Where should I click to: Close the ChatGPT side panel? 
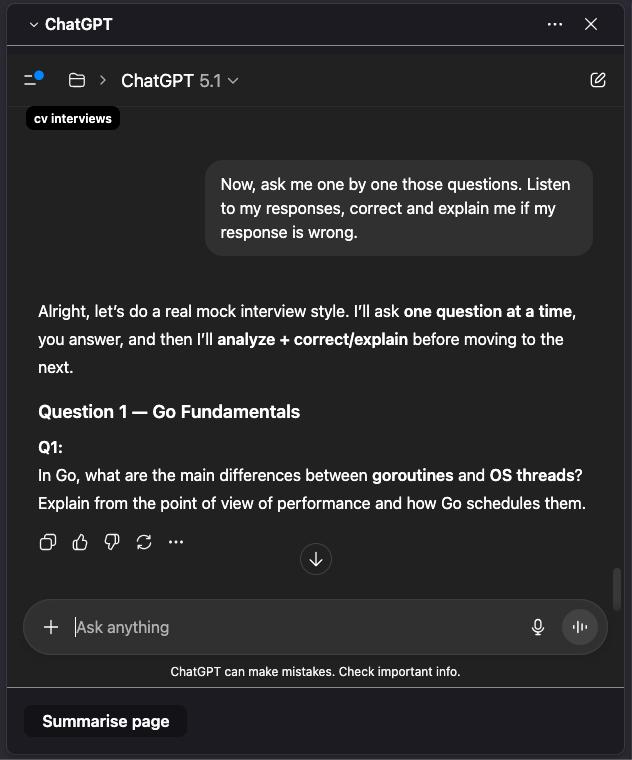[x=591, y=24]
